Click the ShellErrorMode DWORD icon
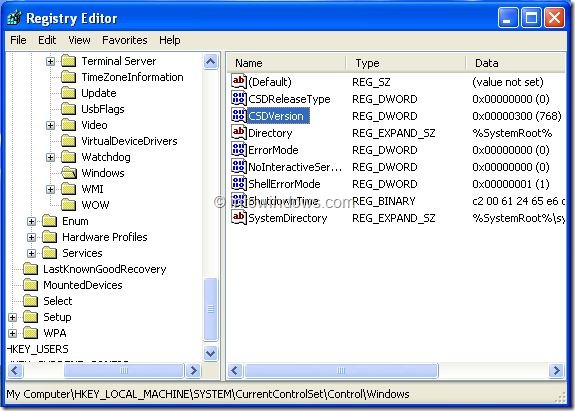The width and height of the screenshot is (575, 411). 239,183
